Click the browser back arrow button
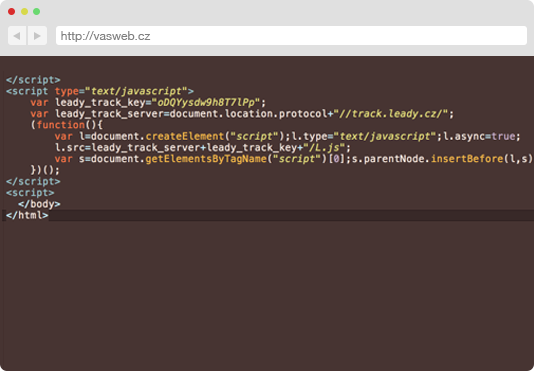The height and width of the screenshot is (371, 534). (x=17, y=35)
